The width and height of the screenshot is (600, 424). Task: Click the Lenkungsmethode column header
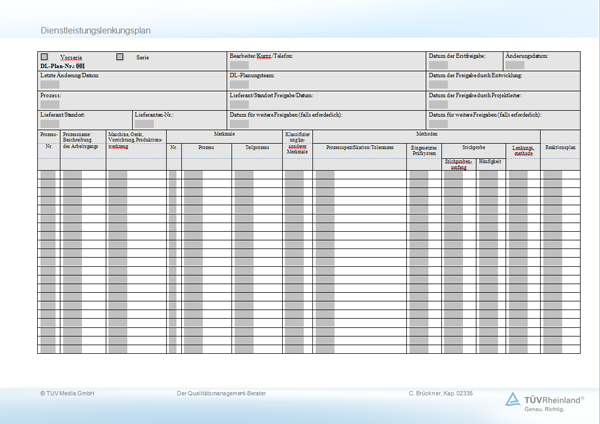pyautogui.click(x=522, y=150)
